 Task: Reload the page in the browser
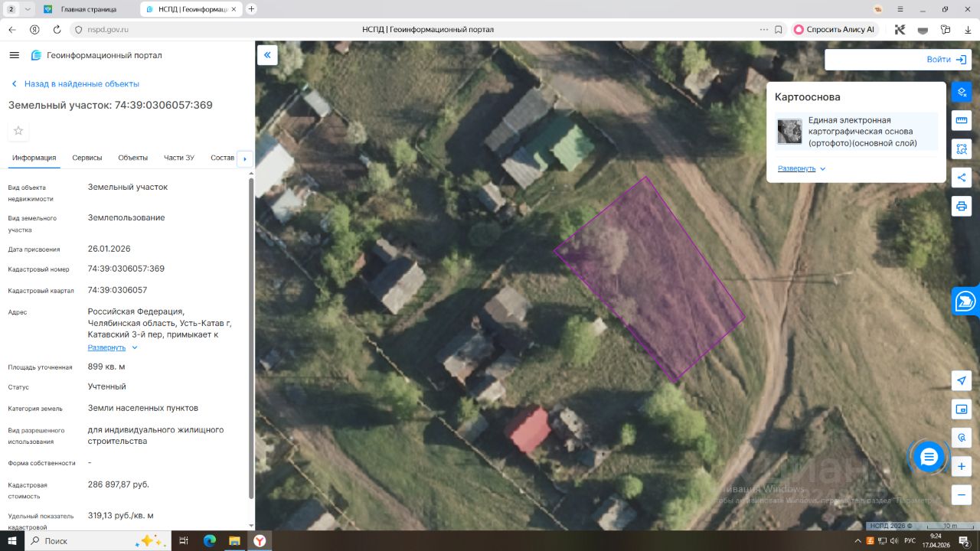[57, 30]
